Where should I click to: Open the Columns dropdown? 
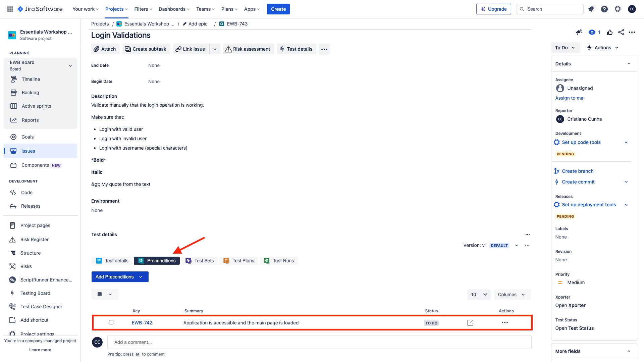[512, 295]
